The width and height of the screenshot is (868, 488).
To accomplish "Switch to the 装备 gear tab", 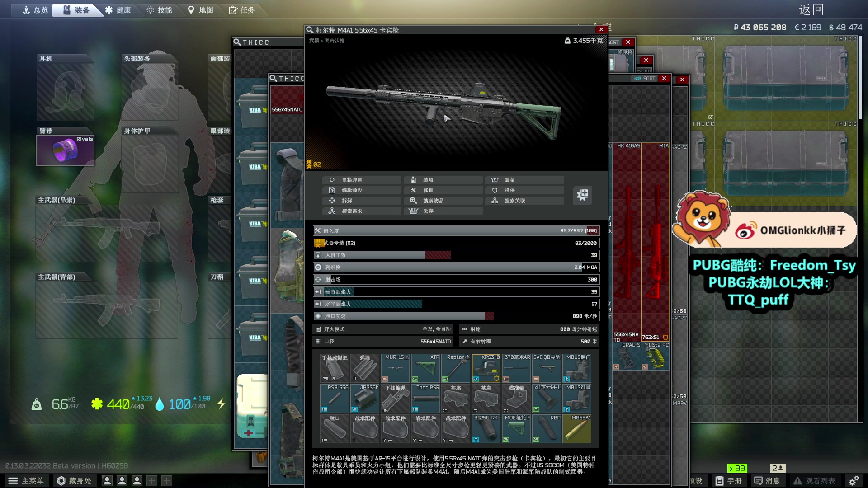I will pos(76,10).
